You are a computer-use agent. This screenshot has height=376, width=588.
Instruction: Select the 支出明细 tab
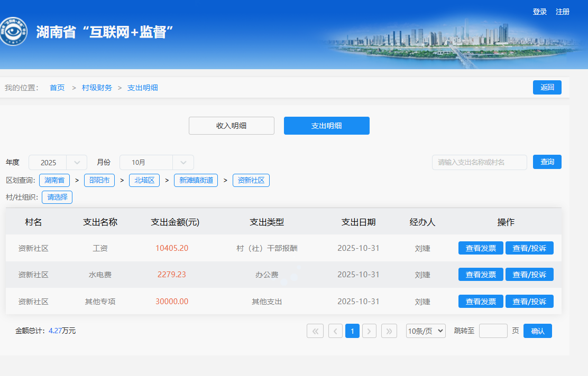coord(326,126)
